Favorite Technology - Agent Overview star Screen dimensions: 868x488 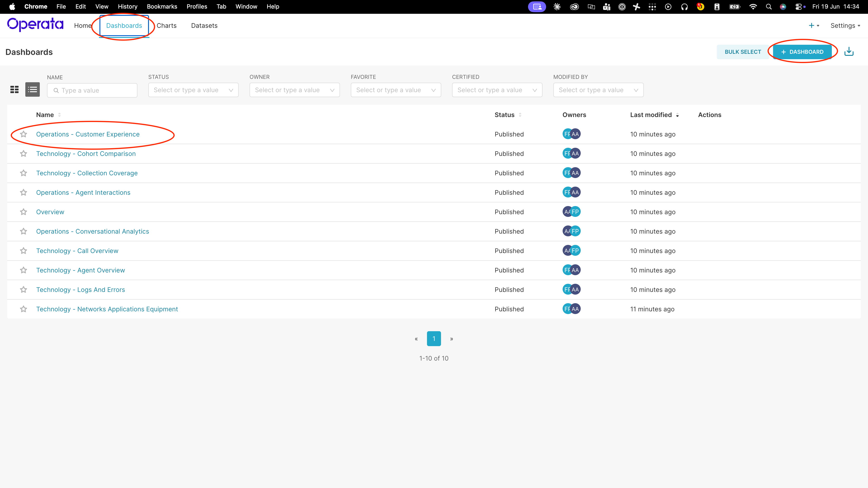coord(23,270)
